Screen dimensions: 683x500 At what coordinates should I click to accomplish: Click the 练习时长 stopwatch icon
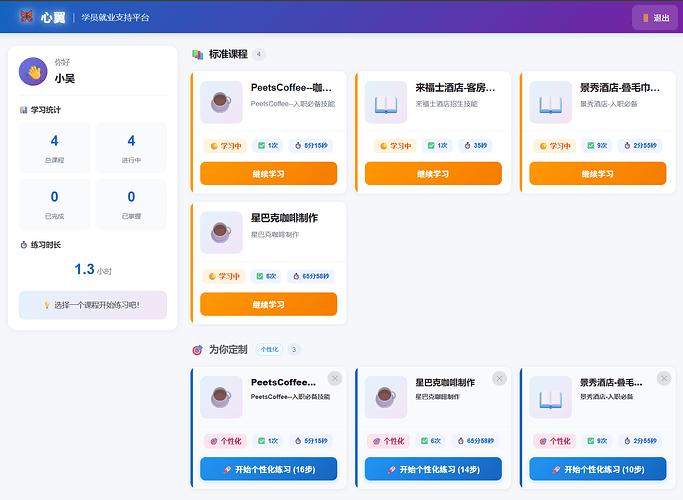[24, 245]
